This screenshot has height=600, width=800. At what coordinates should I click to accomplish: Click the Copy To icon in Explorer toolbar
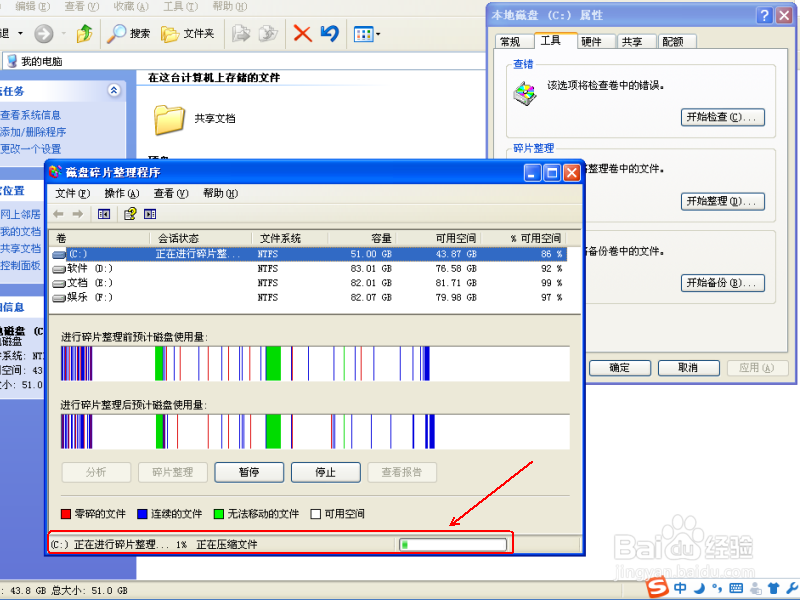[x=268, y=34]
